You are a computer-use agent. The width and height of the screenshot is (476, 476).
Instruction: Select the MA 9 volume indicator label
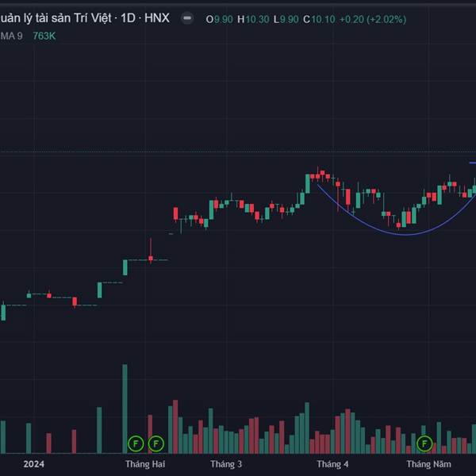coord(12,36)
